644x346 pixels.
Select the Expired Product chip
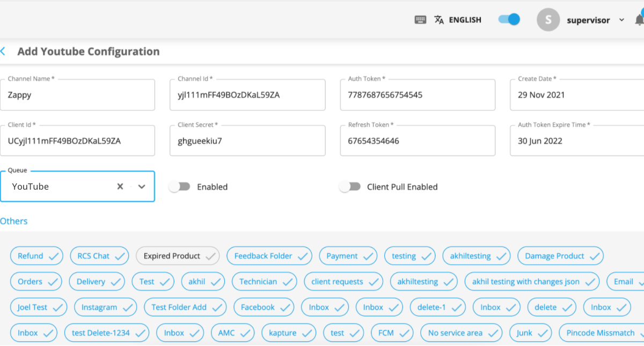178,256
